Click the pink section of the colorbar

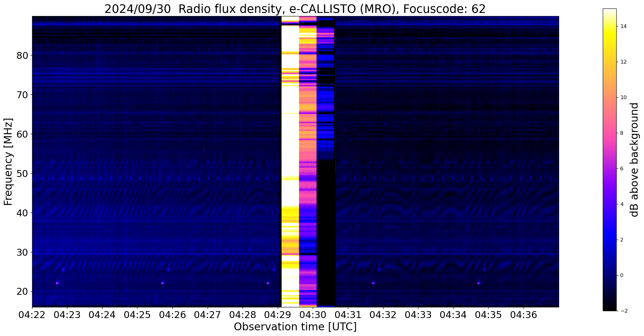pos(609,132)
